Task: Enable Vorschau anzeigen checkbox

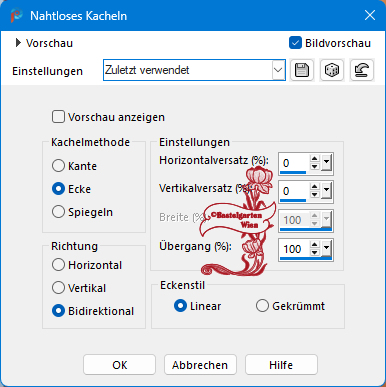Action: point(58,117)
